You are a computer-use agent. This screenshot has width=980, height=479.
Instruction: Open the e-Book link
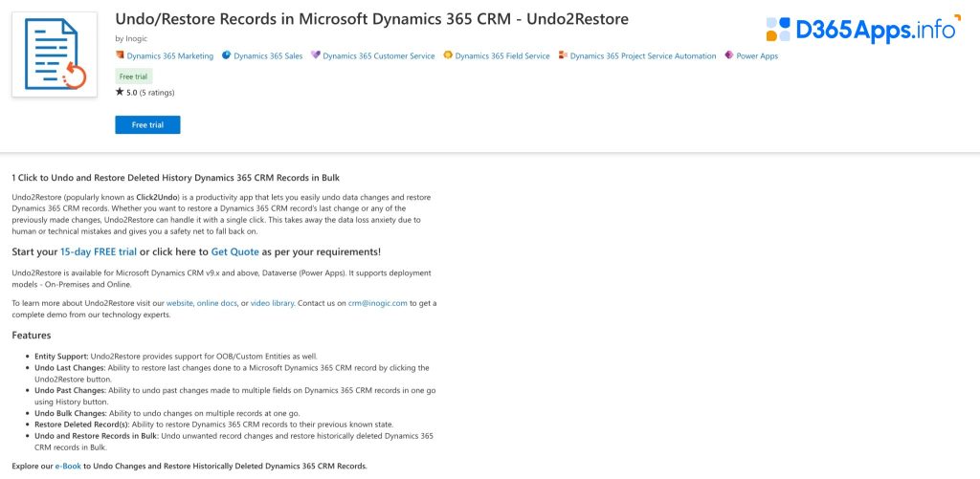[68, 466]
